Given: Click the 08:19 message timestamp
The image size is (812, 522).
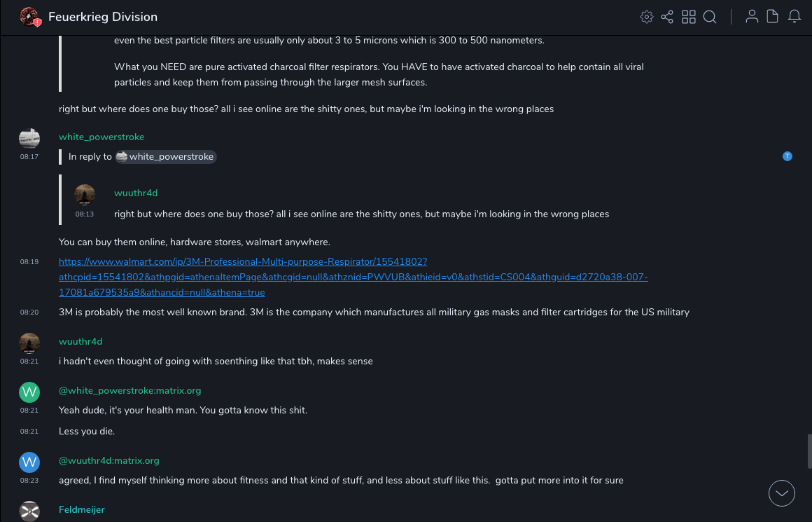Looking at the screenshot, I should [29, 262].
